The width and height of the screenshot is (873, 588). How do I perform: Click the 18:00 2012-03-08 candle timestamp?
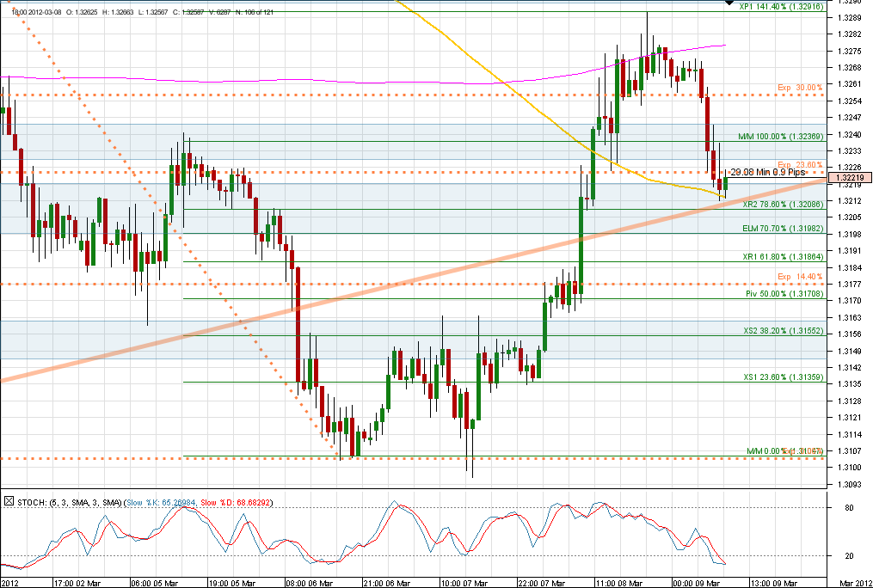point(36,12)
